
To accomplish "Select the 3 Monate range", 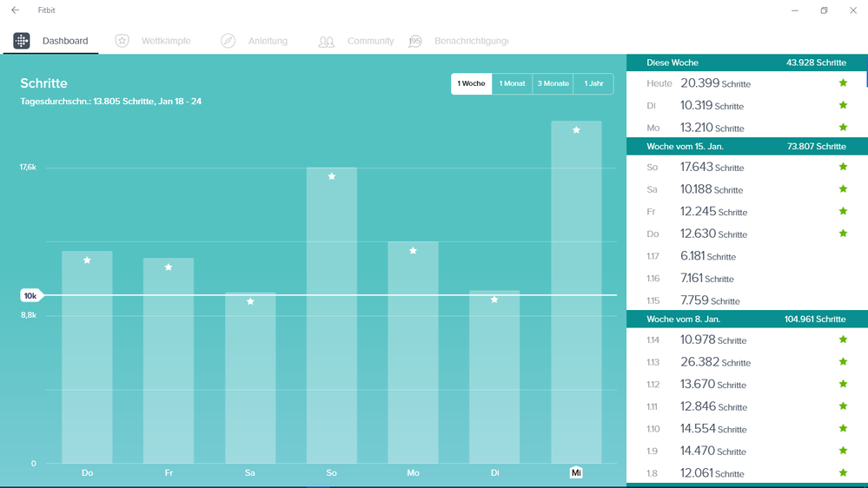I will [x=553, y=83].
